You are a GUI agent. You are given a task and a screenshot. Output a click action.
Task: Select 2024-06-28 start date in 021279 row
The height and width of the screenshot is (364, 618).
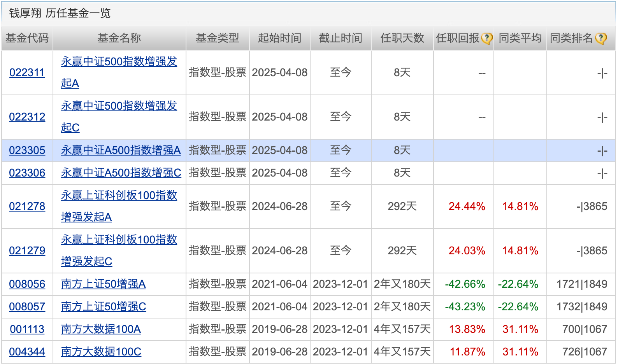pyautogui.click(x=279, y=251)
